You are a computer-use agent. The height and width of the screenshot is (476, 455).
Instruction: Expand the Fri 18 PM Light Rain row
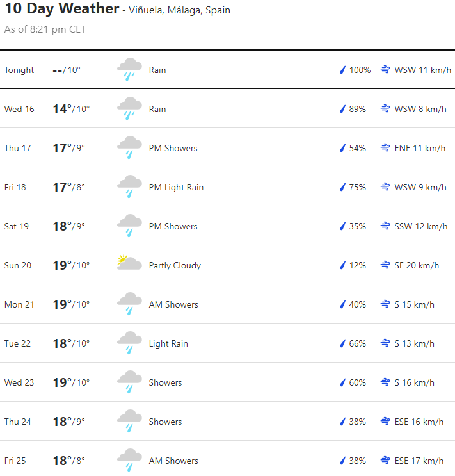227,187
